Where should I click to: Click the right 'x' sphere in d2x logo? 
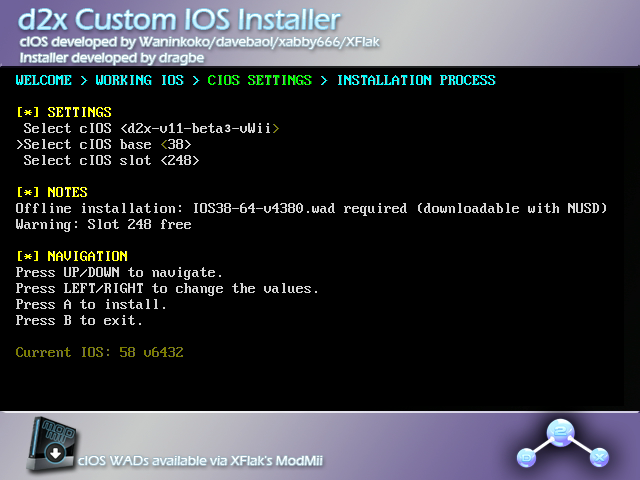(x=598, y=458)
